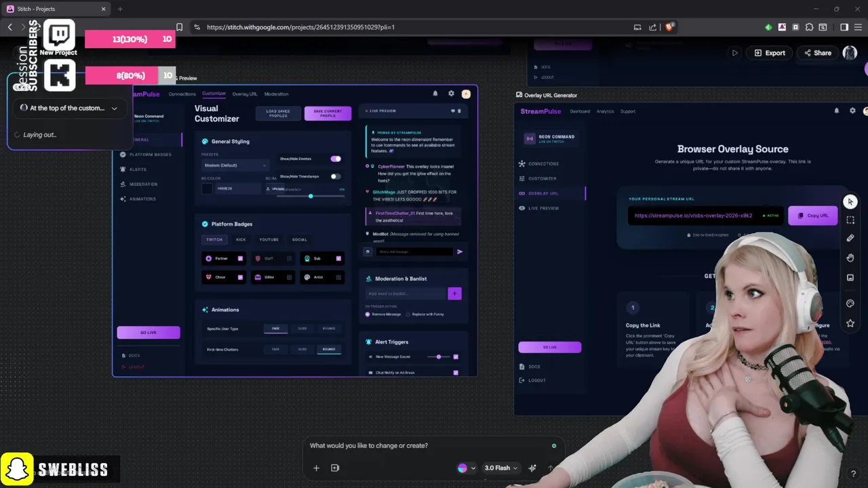
Task: Click the plus add banlist word button
Action: click(454, 293)
